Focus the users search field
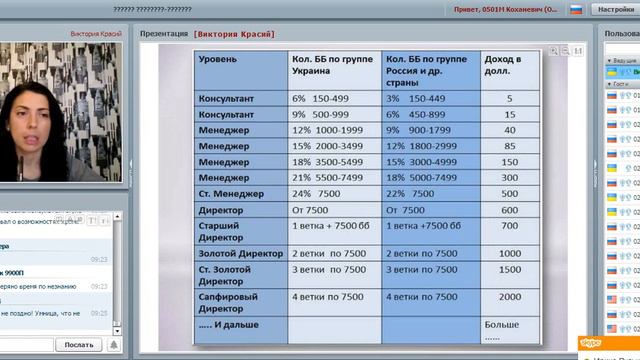 coord(622,49)
